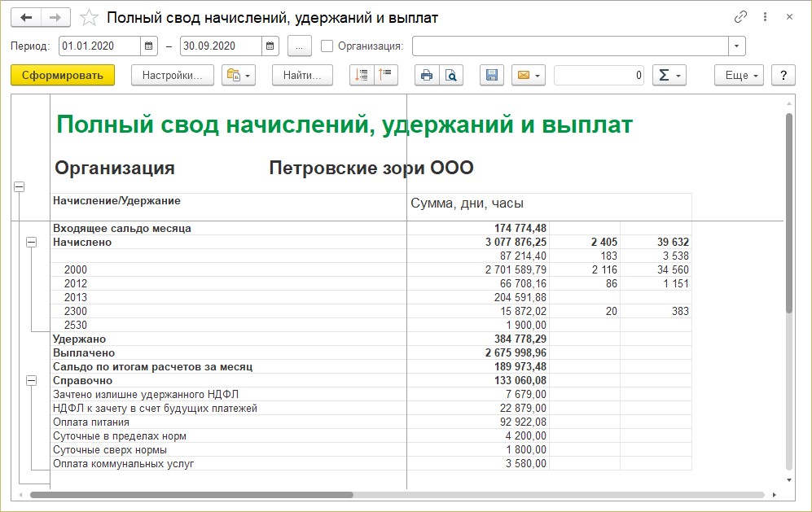Select the Начислено row label
The width and height of the screenshot is (812, 512).
(x=81, y=243)
